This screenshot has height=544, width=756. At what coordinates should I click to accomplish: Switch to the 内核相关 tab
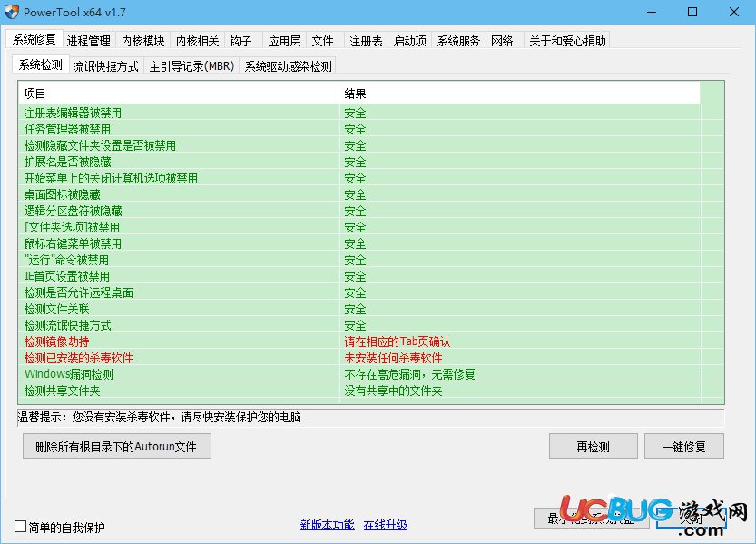(x=197, y=41)
